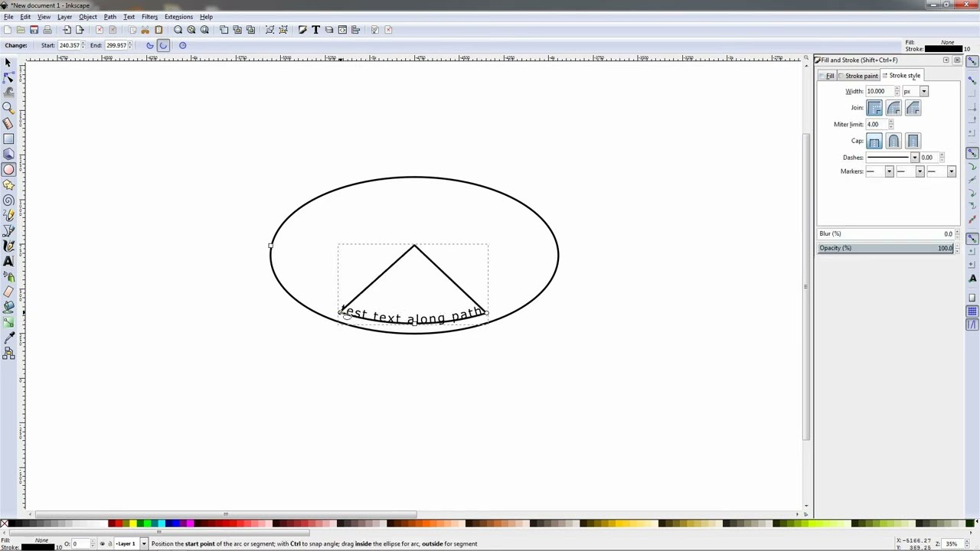Increment the arc End angle stepper
Screen dimensions: 980x551
(x=129, y=44)
